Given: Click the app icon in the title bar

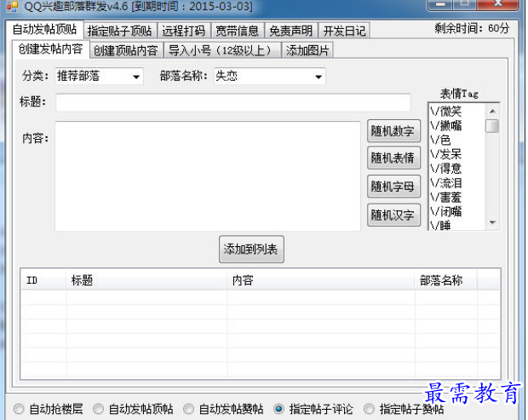Looking at the screenshot, I should pyautogui.click(x=13, y=6).
